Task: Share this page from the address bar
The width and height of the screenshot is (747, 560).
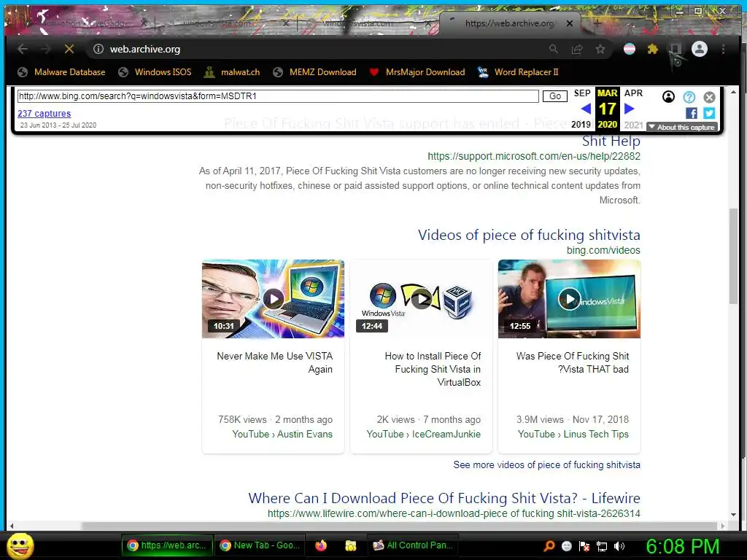Action: [x=577, y=49]
